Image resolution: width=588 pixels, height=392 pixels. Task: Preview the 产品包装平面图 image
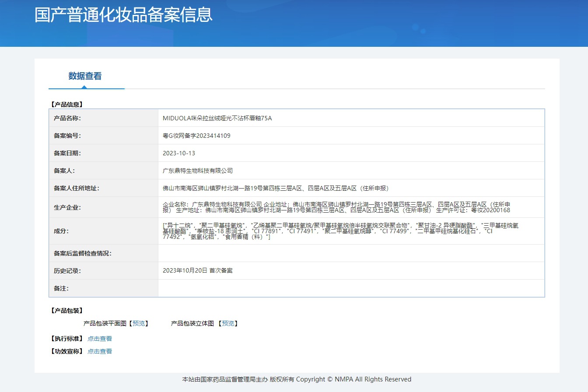pos(138,323)
